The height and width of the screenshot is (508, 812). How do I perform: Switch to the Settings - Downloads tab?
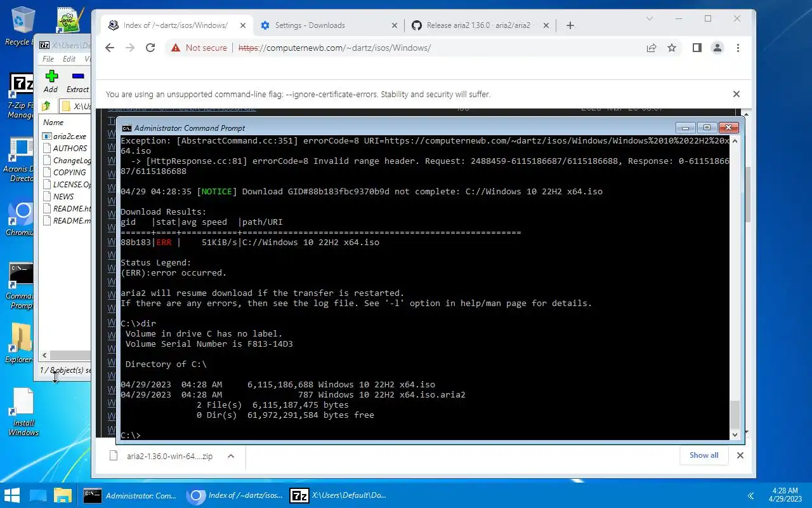point(328,25)
